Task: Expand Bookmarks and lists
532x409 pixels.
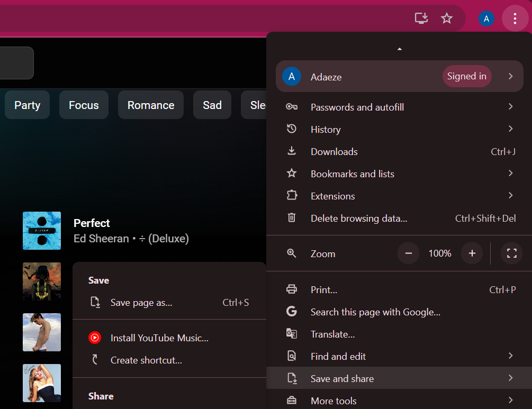Action: (x=352, y=174)
